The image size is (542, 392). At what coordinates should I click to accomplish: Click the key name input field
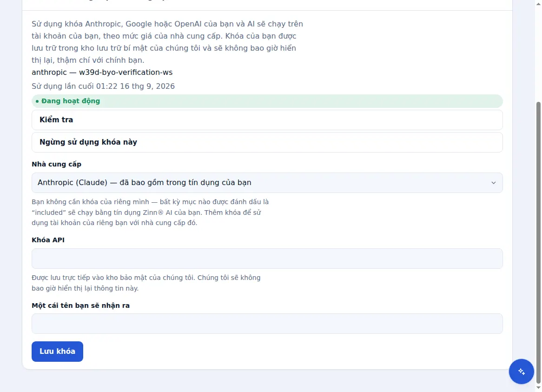(267, 324)
